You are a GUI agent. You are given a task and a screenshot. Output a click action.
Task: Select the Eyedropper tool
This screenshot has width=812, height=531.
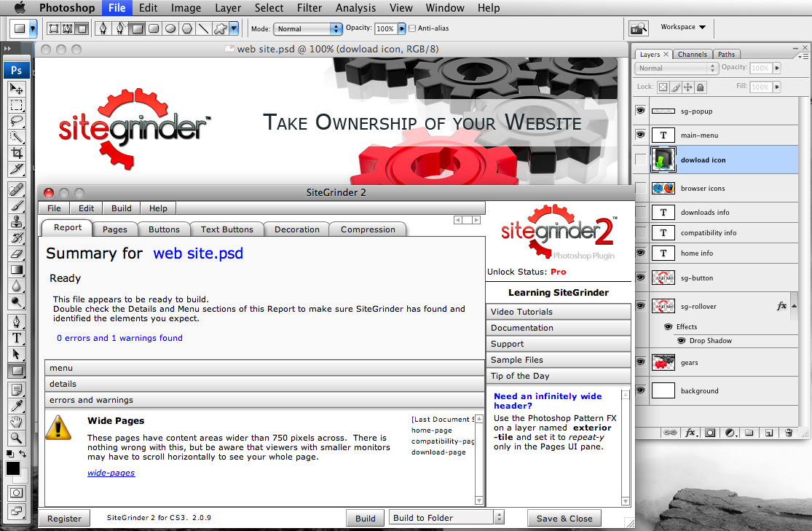[x=17, y=406]
